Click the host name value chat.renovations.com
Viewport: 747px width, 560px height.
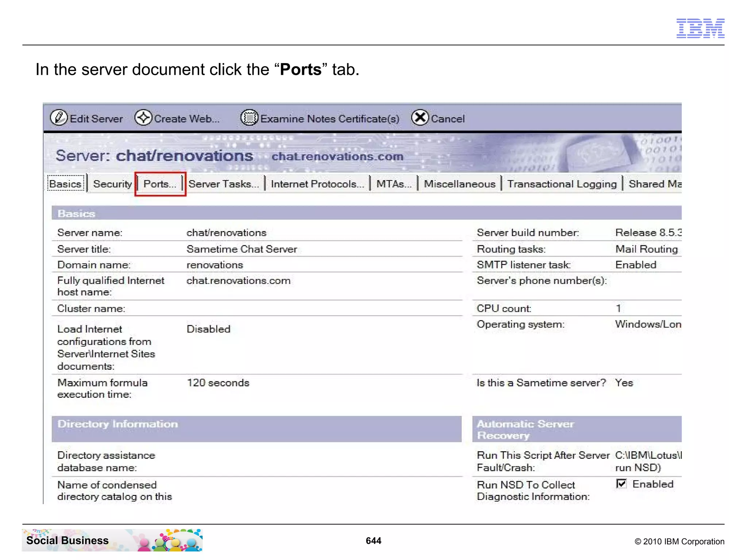pos(239,281)
